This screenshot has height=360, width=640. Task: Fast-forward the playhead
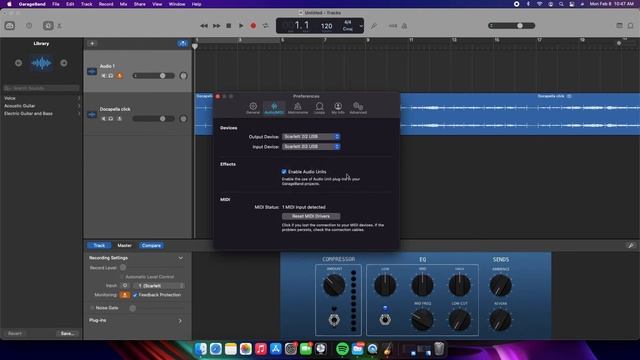pos(216,26)
